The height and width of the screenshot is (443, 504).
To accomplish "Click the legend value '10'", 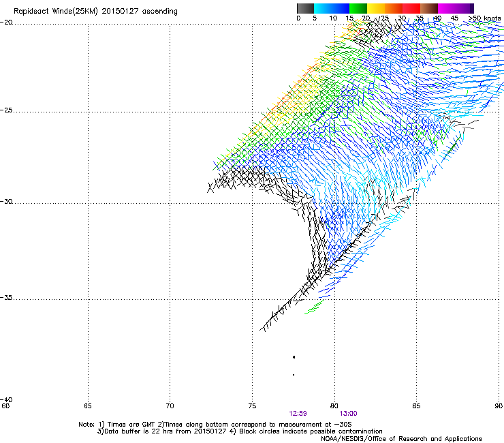I will pyautogui.click(x=333, y=18).
